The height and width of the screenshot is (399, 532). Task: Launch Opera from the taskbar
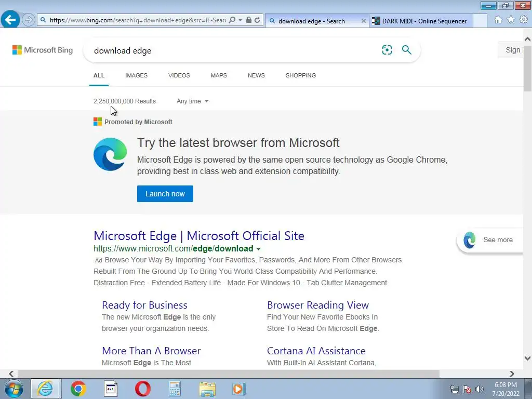pyautogui.click(x=142, y=389)
